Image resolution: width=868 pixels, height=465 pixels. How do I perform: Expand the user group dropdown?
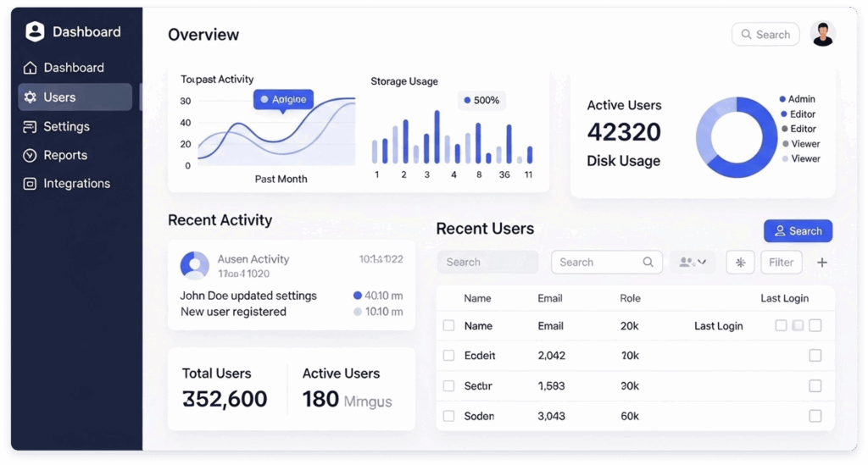click(x=692, y=263)
